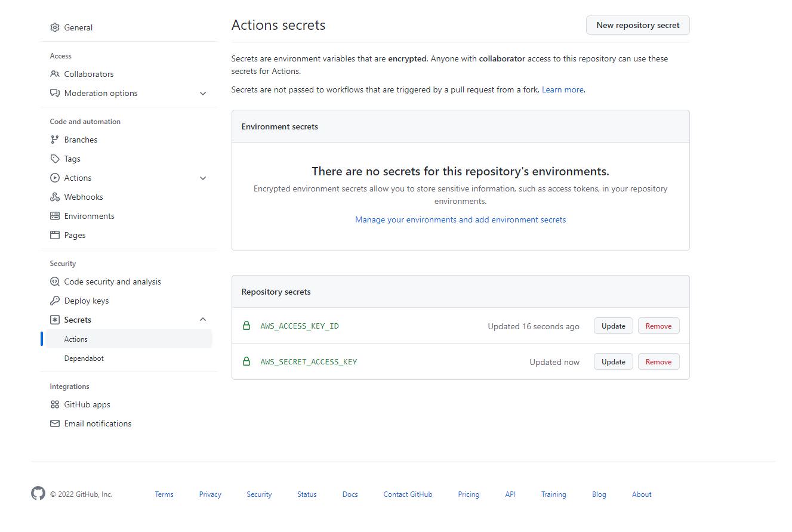Switch to the Dependabot secrets tab
This screenshot has width=792, height=532.
(83, 358)
